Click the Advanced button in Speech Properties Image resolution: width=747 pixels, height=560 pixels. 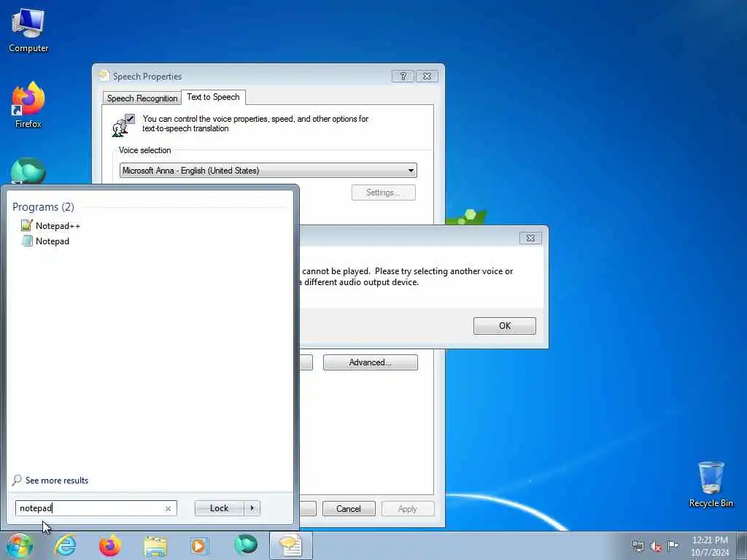[x=370, y=362]
